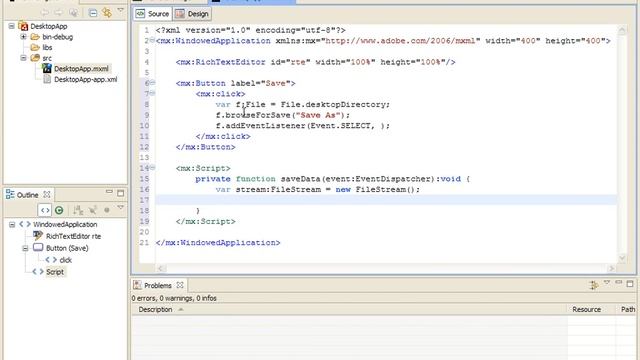This screenshot has width=640, height=360.
Task: Select the click node in Outline
Action: pyautogui.click(x=66, y=260)
